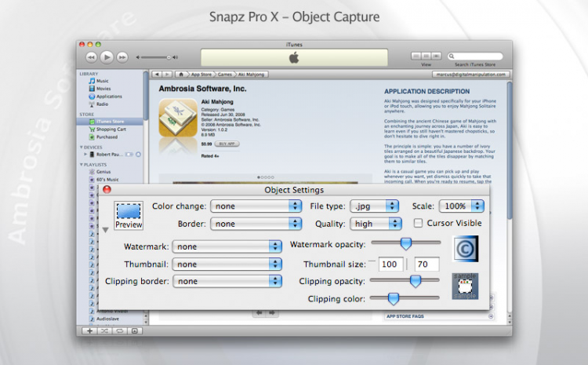This screenshot has width=588, height=365.
Task: Close the Object Settings panel
Action: pos(107,190)
